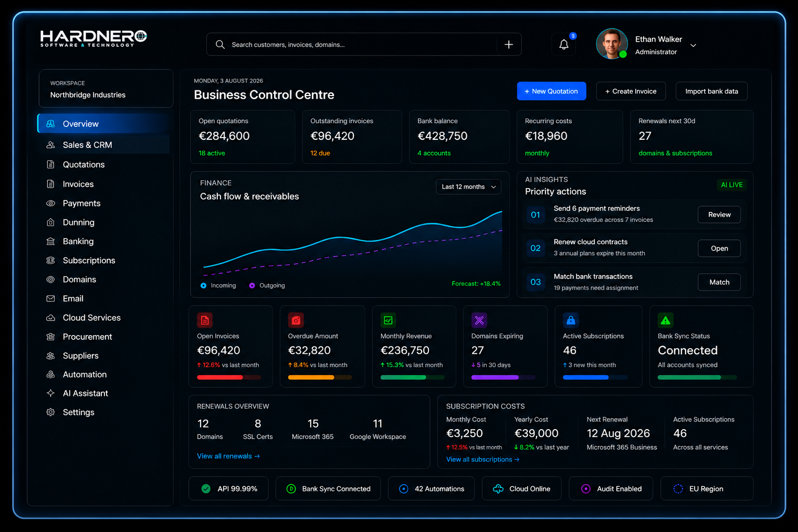
Task: Click Create Invoice button
Action: pyautogui.click(x=631, y=91)
